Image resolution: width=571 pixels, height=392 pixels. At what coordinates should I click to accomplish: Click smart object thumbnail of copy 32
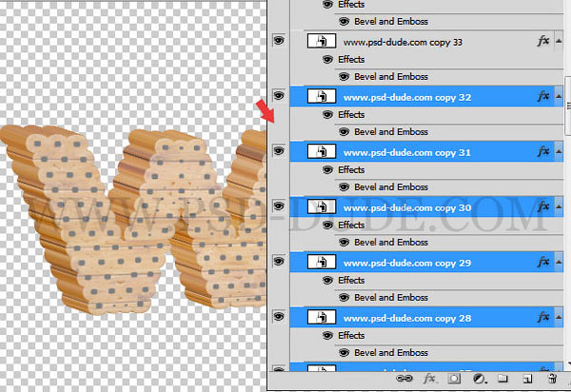tap(322, 96)
